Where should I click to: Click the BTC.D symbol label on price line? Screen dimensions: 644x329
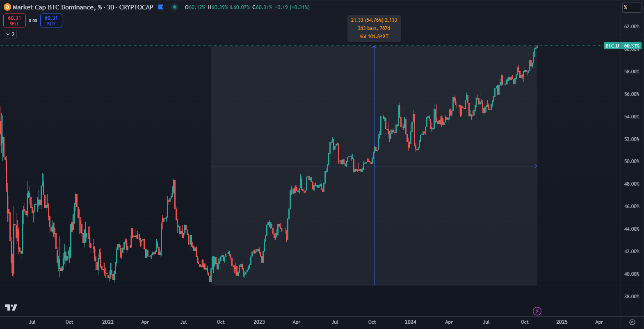point(612,45)
